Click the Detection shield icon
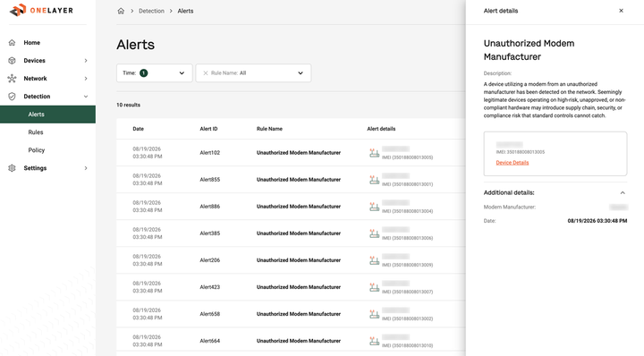This screenshot has width=644, height=356. point(12,97)
